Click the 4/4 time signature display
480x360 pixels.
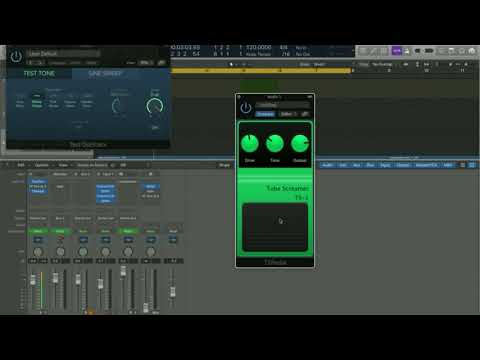tap(284, 48)
